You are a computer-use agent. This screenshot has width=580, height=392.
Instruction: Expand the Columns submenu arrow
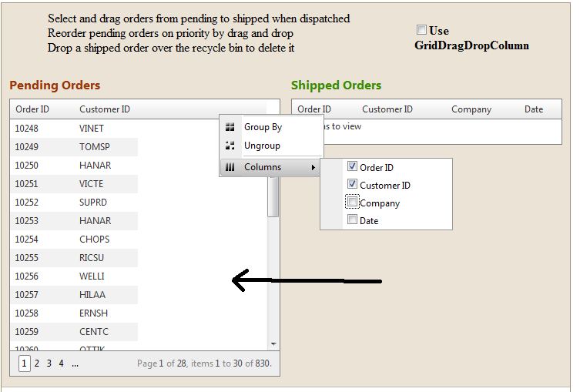pyautogui.click(x=313, y=167)
